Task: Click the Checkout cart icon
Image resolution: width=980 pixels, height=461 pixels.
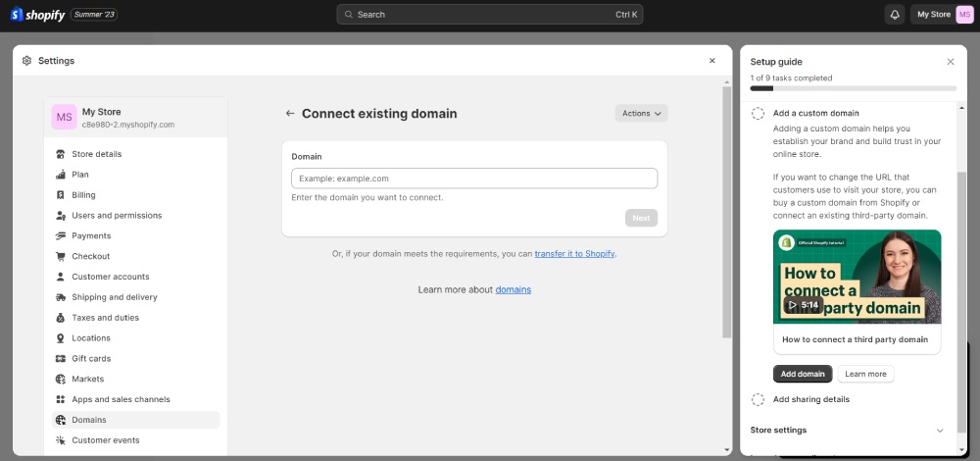Action: pos(61,256)
